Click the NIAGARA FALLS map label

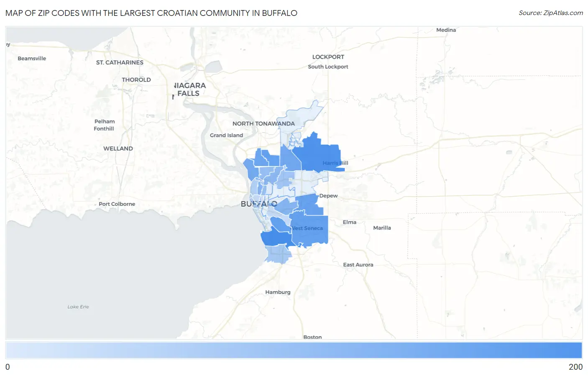pyautogui.click(x=189, y=90)
